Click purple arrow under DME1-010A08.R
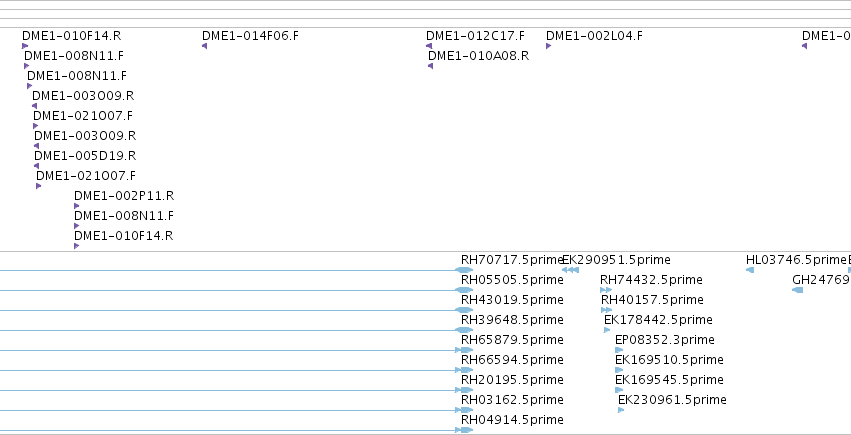Image resolution: width=851 pixels, height=435 pixels. 430,66
